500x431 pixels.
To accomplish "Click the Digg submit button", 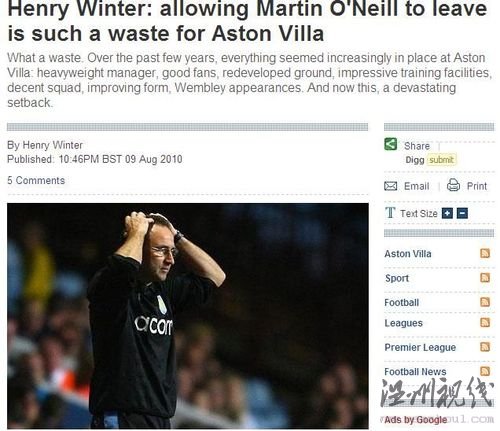I will click(441, 160).
